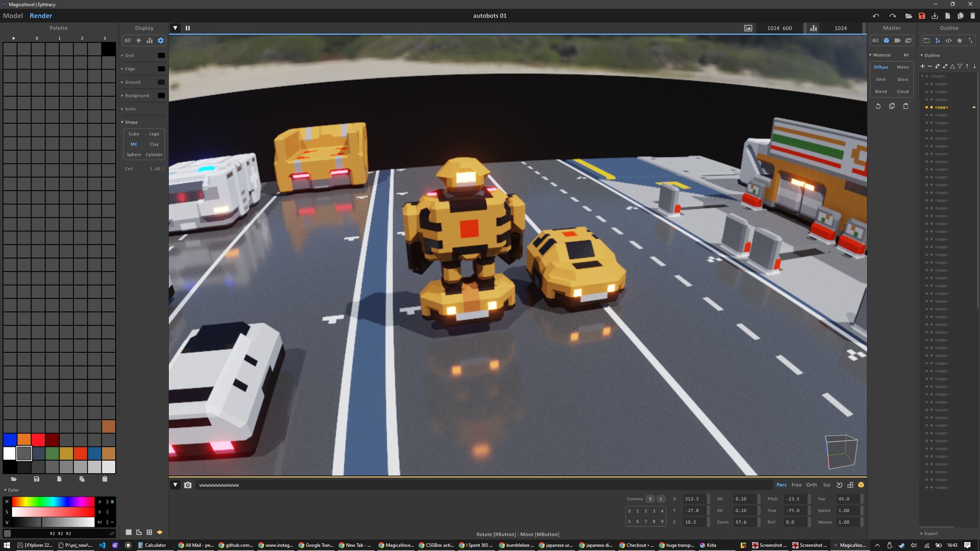The image size is (980, 551).
Task: Switch to the Render tab
Action: click(x=41, y=16)
